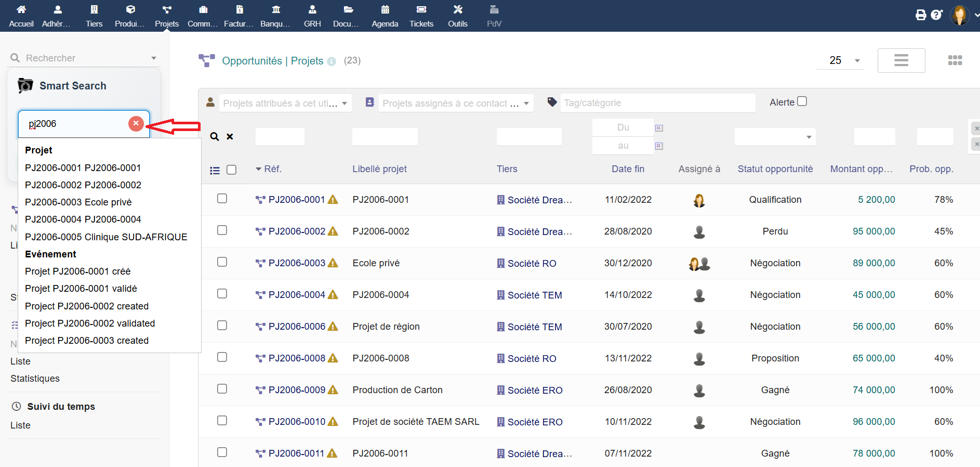Tick the checkbox for row PJ2006-0001
The image size is (980, 467).
[x=222, y=199]
